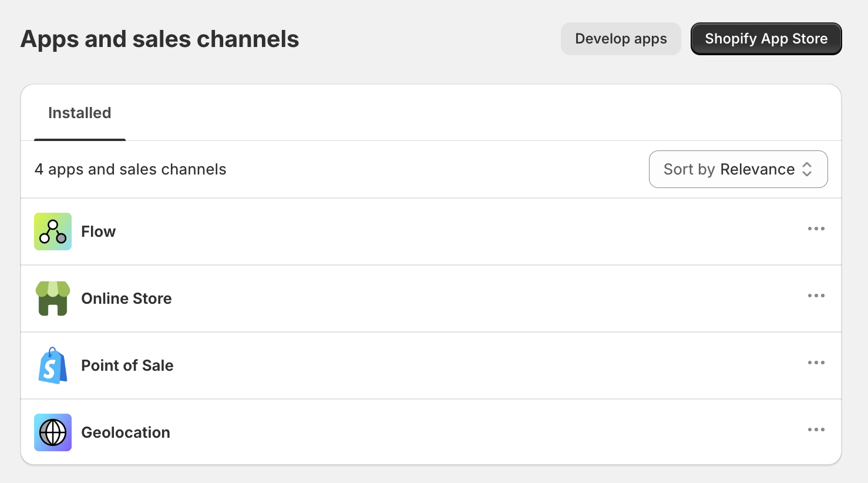Click the '4 apps and sales channels' text
Viewport: 868px width, 483px height.
130,169
